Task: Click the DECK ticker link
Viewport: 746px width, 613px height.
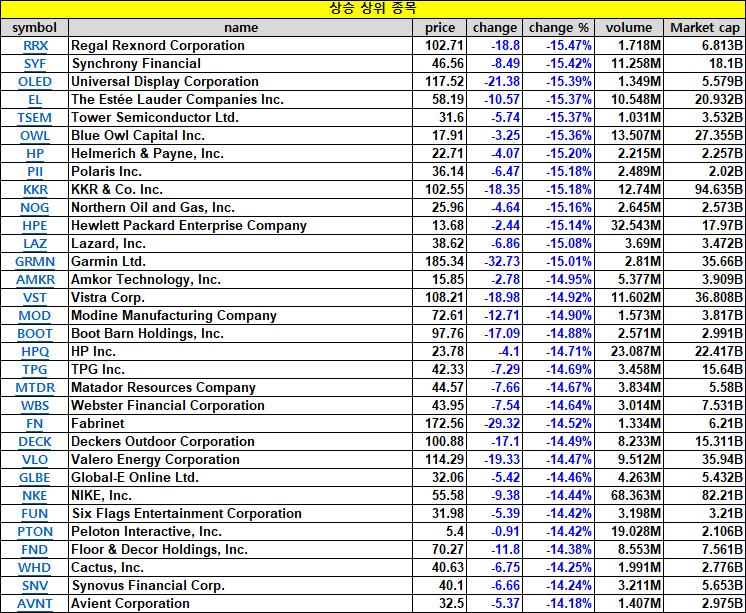Action: click(x=35, y=442)
